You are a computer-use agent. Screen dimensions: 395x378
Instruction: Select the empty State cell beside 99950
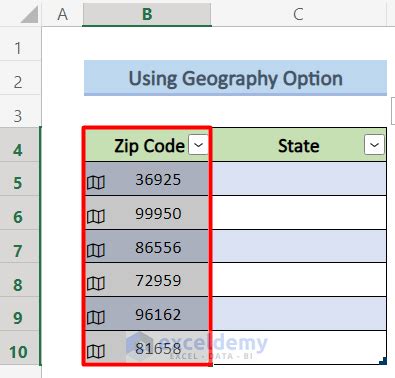tap(299, 212)
